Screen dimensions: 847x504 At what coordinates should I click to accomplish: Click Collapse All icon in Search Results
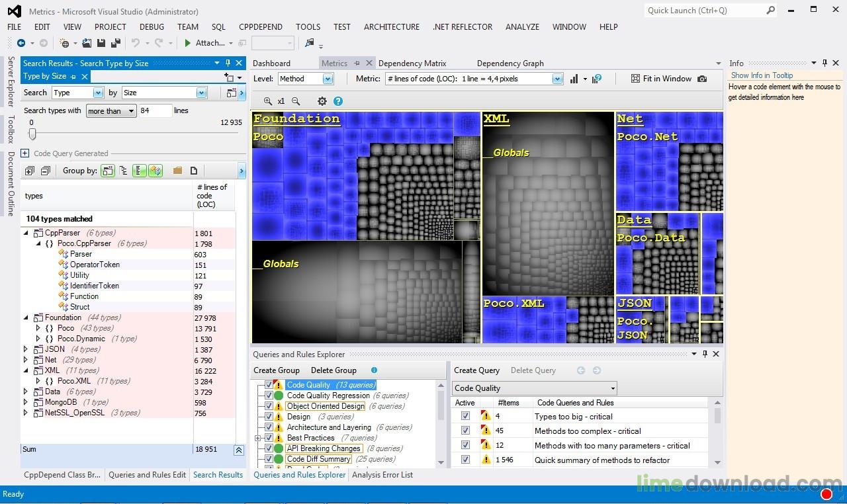pos(45,171)
